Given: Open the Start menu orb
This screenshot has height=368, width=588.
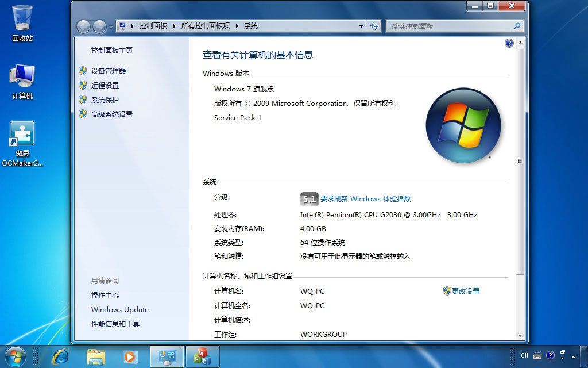Looking at the screenshot, I should pyautogui.click(x=14, y=356).
